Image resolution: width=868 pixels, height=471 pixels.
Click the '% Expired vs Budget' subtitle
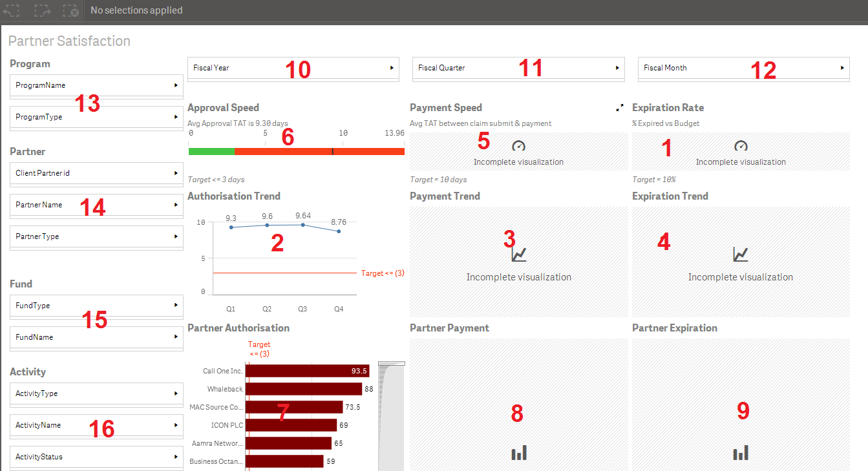[x=666, y=123]
